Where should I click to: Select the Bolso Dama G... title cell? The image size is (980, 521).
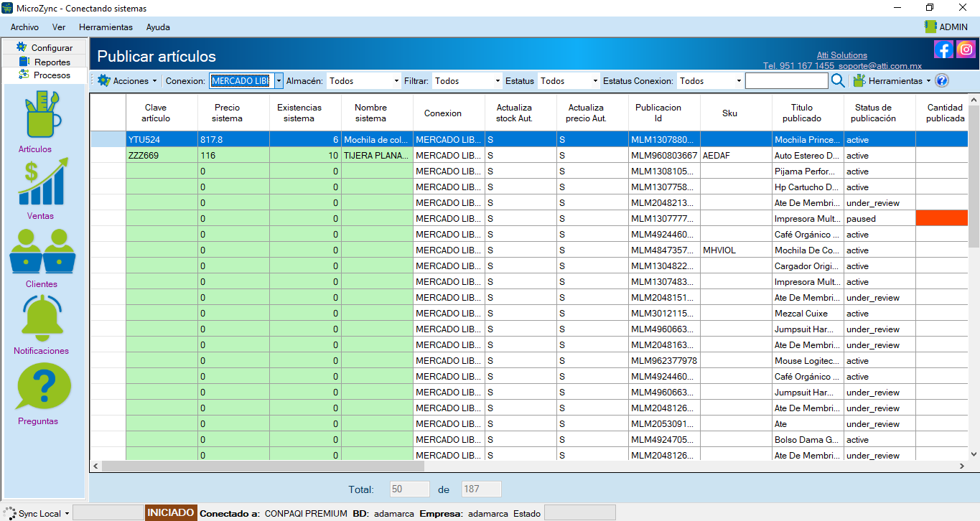[808, 440]
